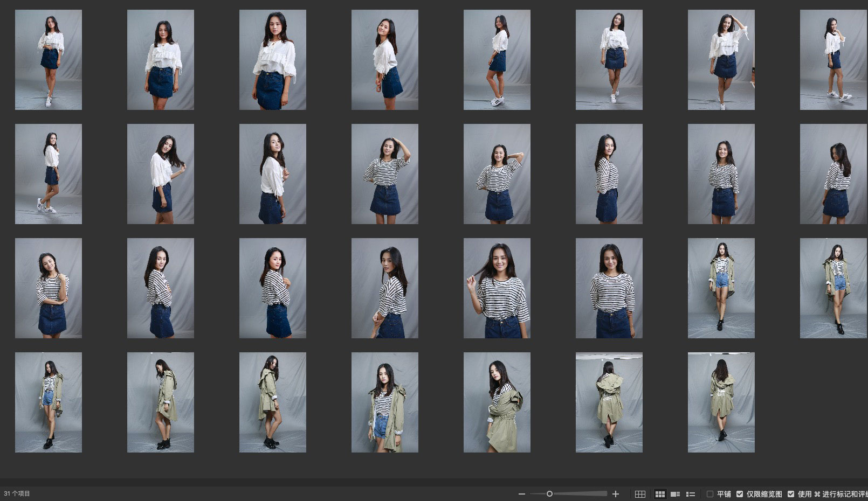
Task: Click the grid lock icon
Action: (640, 494)
